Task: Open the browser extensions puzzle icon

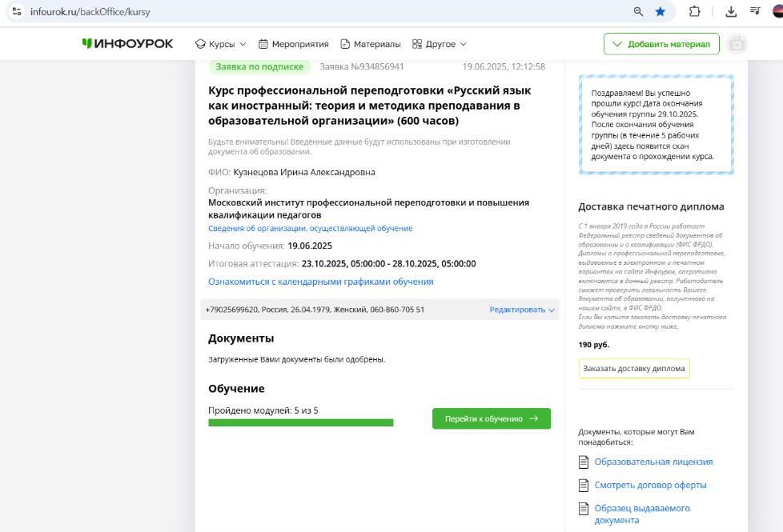Action: 694,12
